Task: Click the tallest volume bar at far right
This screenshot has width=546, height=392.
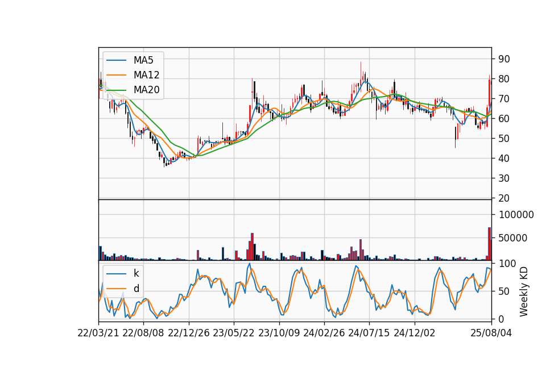Action: point(489,244)
